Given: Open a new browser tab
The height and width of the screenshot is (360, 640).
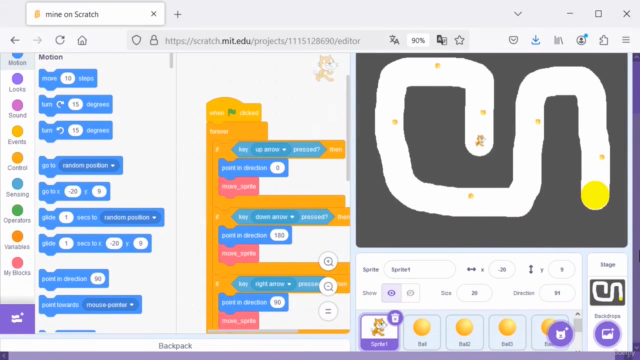Looking at the screenshot, I should coord(178,14).
